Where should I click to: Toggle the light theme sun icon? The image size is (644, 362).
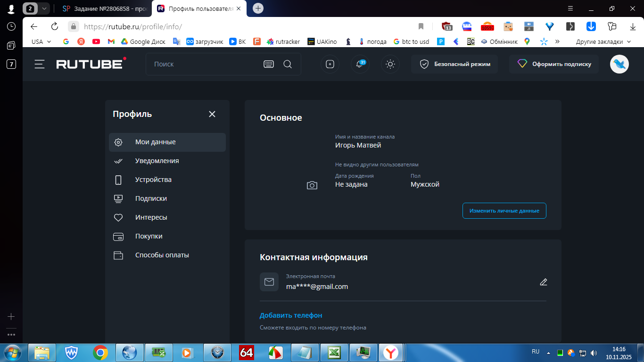pos(390,64)
